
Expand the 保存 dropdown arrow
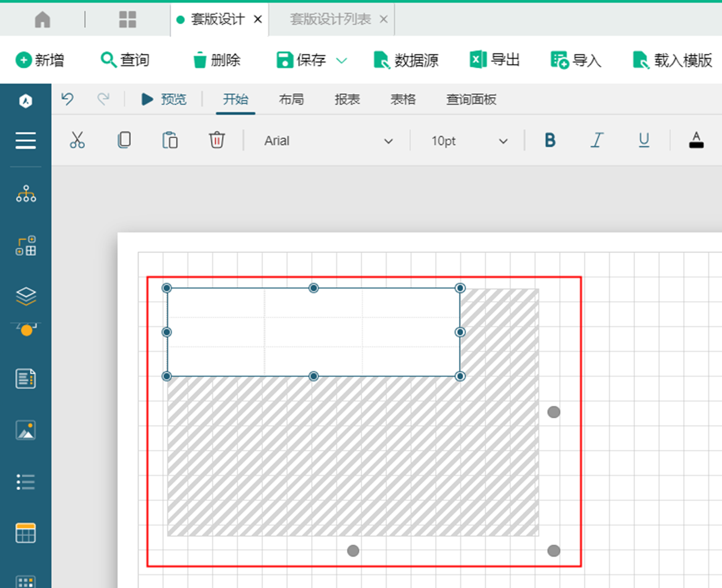(342, 61)
